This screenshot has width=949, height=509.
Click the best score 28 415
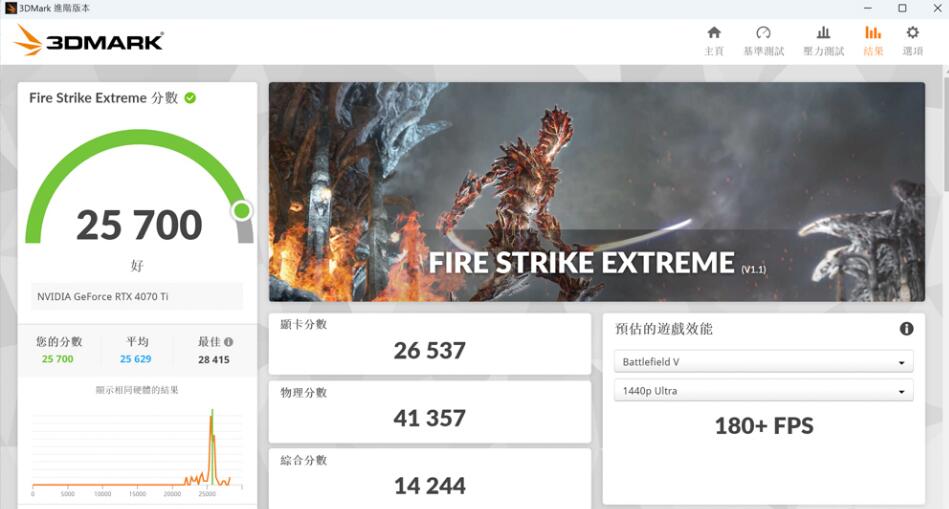[214, 360]
